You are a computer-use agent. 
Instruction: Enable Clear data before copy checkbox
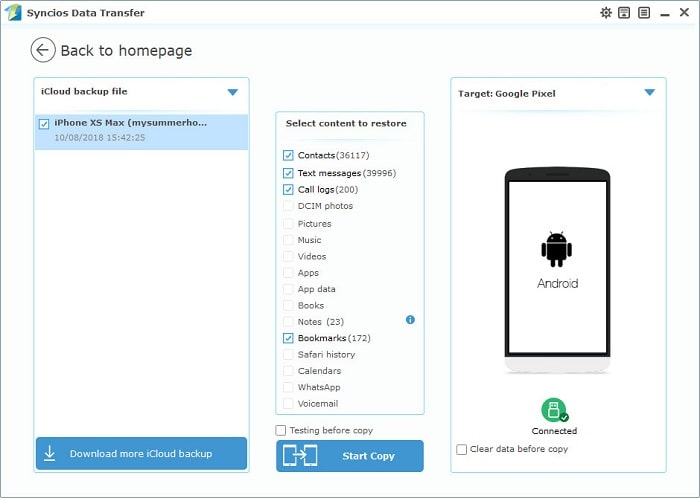[x=461, y=449]
